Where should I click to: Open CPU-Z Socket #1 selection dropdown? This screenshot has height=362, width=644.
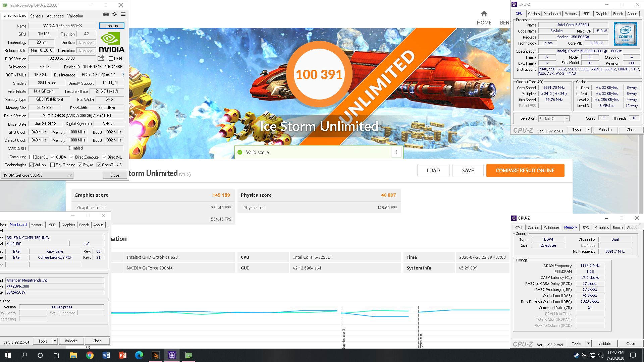(x=554, y=119)
